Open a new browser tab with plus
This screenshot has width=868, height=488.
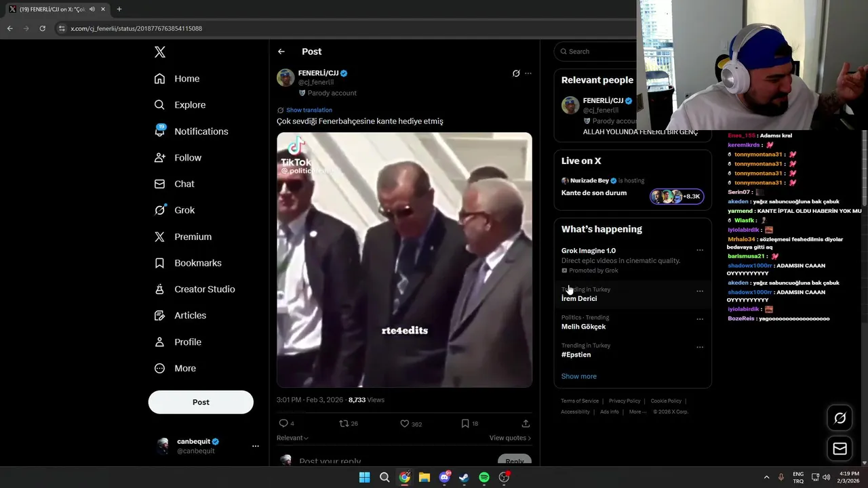tap(119, 9)
